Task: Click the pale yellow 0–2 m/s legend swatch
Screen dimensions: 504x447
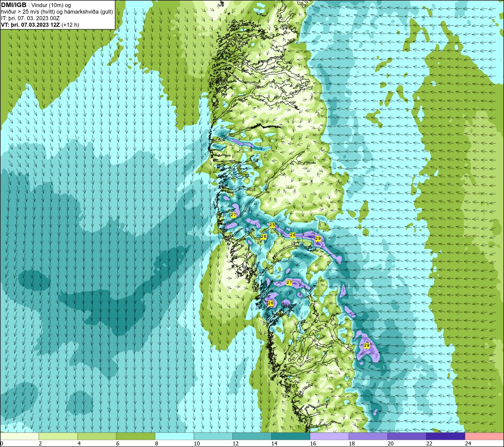Action: (x=20, y=436)
